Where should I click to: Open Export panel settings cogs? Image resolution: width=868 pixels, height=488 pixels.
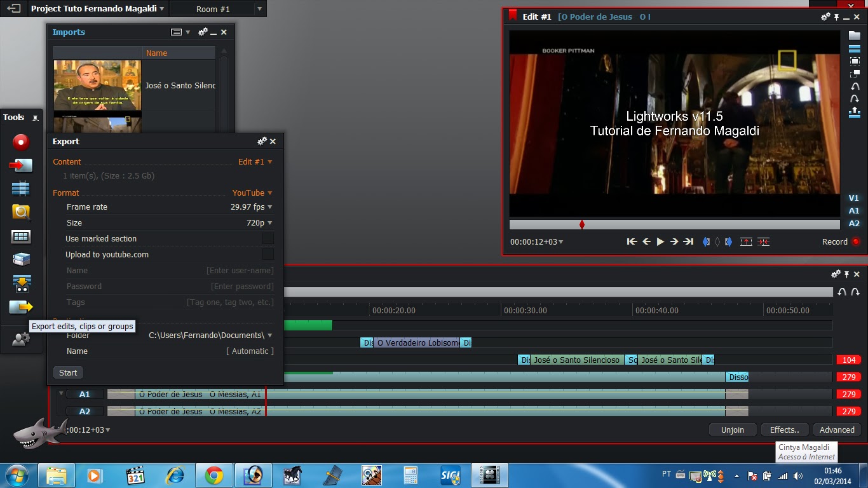click(x=262, y=141)
